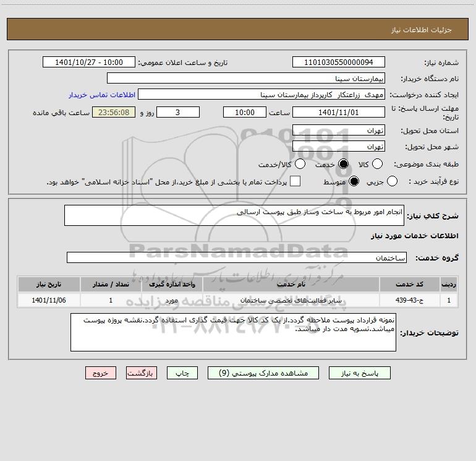476x461 pixels.
Task: Open the اطلاعات تماس خریدار link
Action: pos(102,95)
